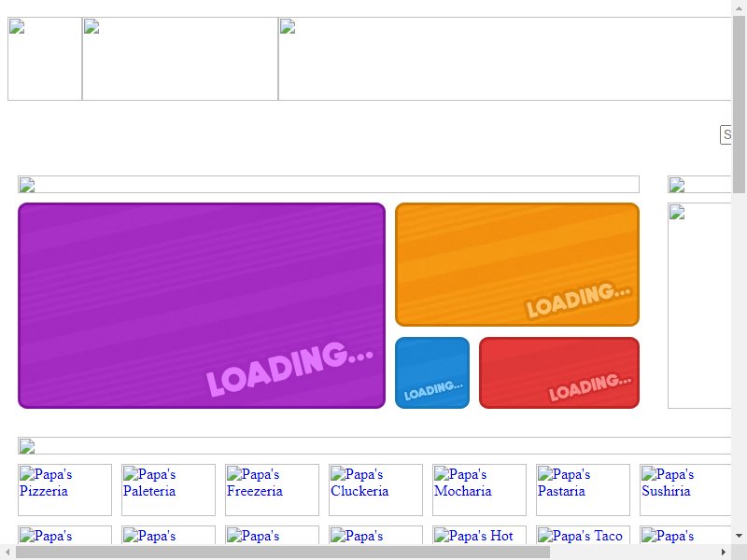Click the widest broken header image
This screenshot has height=560, width=747.
point(504,59)
